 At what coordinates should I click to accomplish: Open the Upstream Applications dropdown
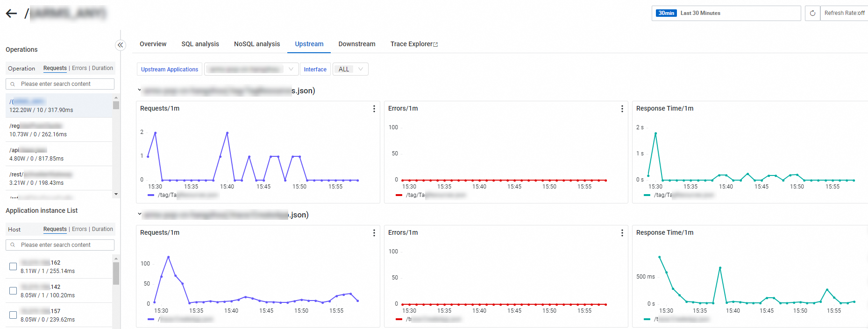point(250,69)
